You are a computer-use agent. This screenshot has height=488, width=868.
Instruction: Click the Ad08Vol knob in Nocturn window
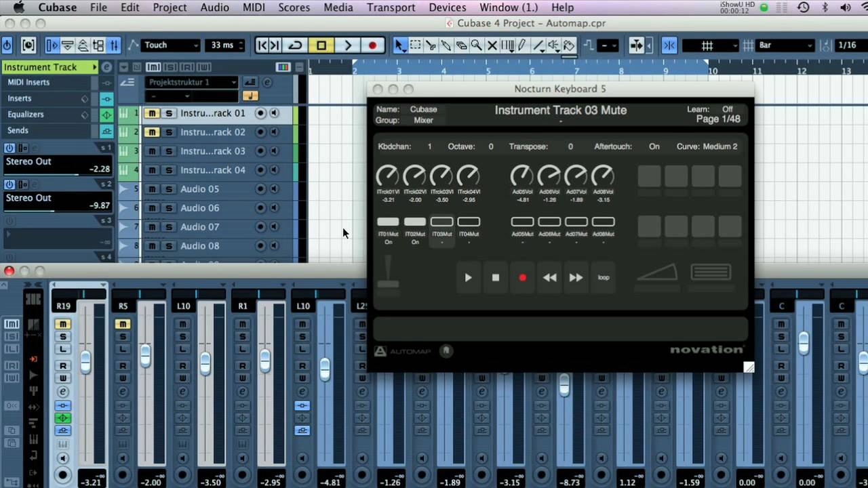pos(603,176)
